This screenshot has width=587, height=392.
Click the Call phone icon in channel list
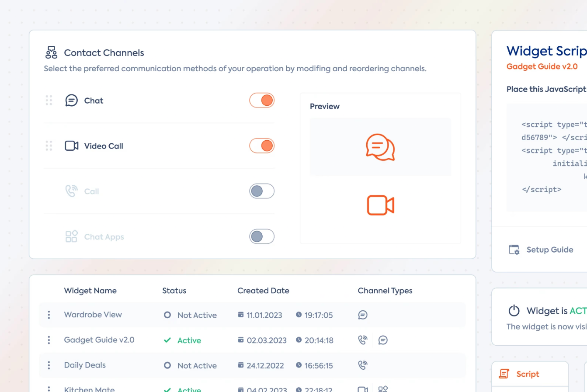tap(71, 191)
